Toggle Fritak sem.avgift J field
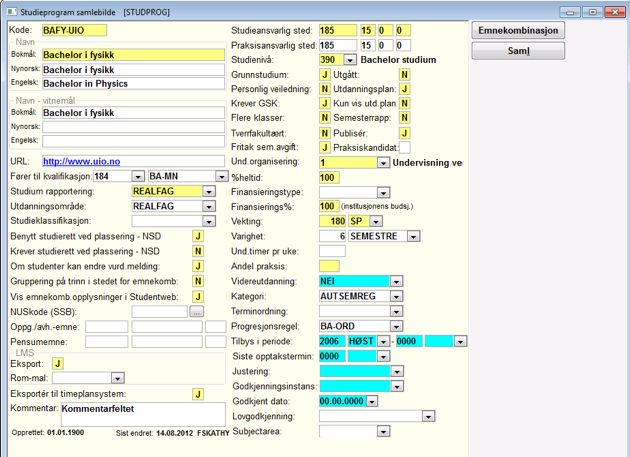 click(x=325, y=148)
